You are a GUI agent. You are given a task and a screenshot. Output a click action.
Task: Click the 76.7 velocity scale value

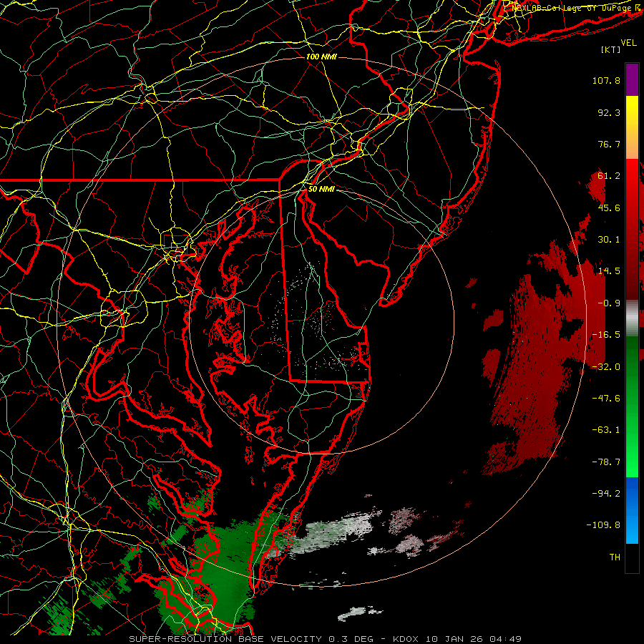(609, 144)
